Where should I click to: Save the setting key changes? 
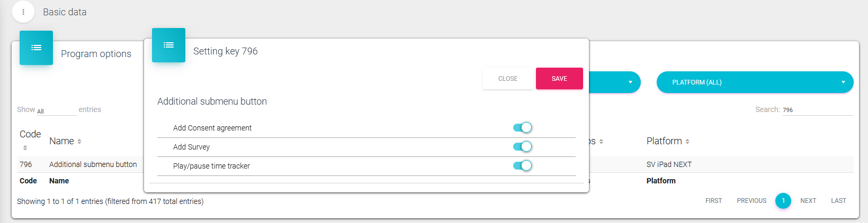point(559,79)
